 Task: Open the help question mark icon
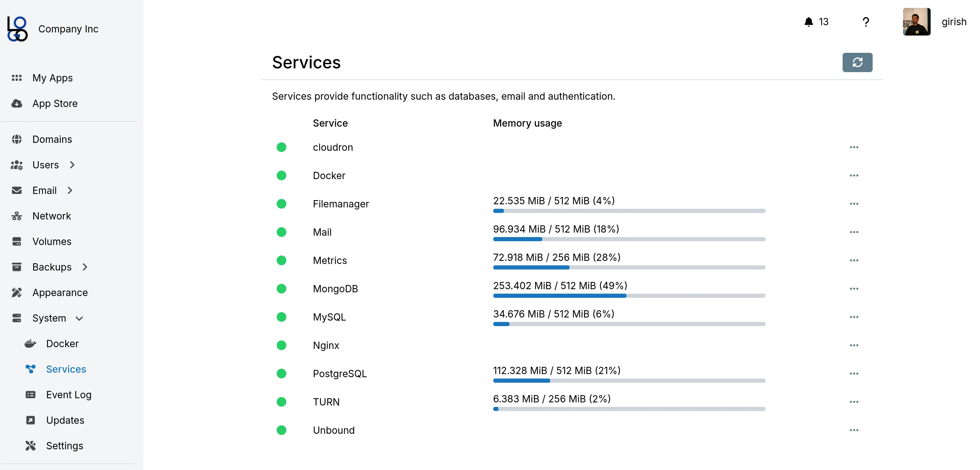[x=866, y=22]
